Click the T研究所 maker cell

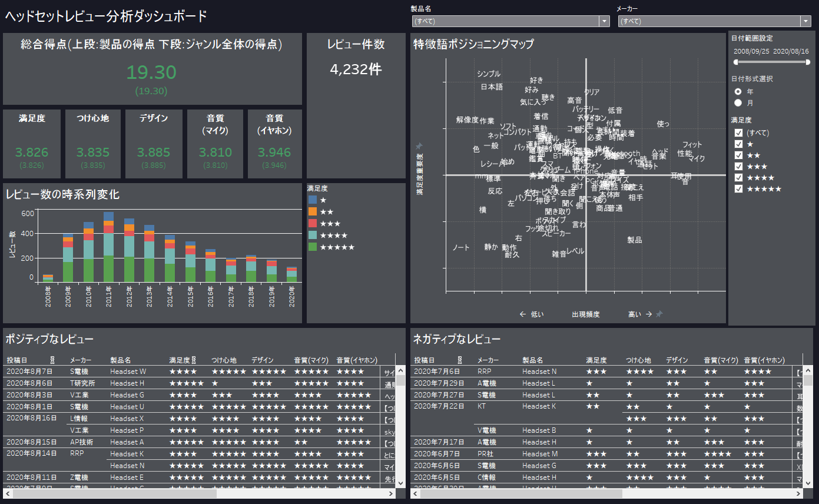click(x=82, y=383)
